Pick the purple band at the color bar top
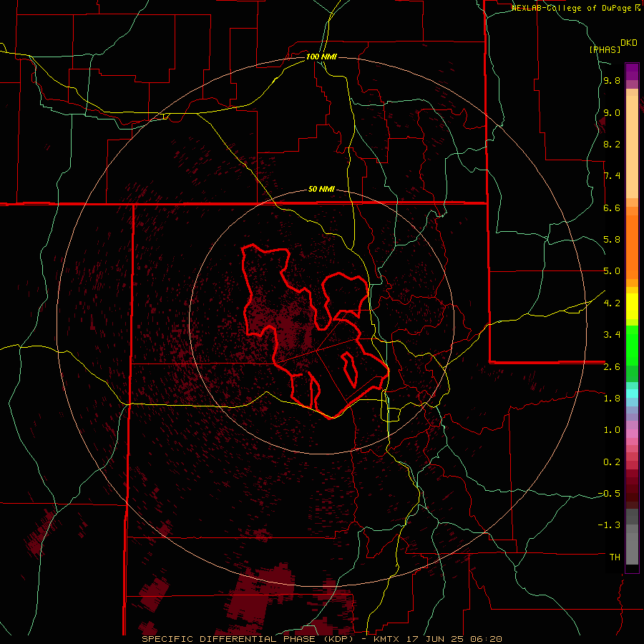The image size is (644, 644). [632, 72]
